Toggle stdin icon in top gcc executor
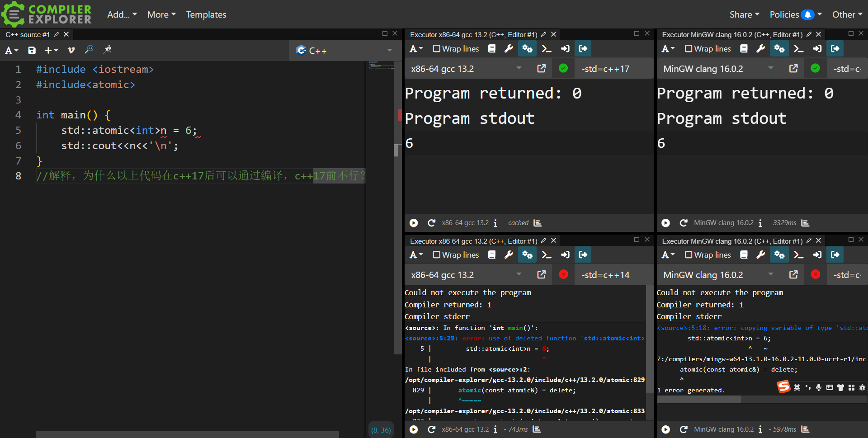This screenshot has width=868, height=438. tap(565, 49)
